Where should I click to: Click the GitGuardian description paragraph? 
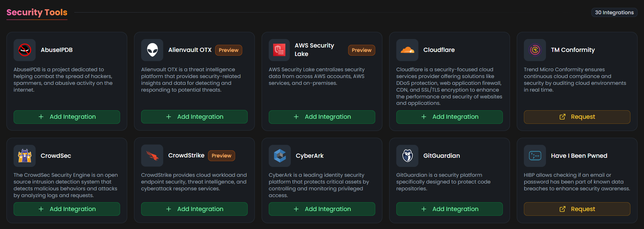(443, 182)
